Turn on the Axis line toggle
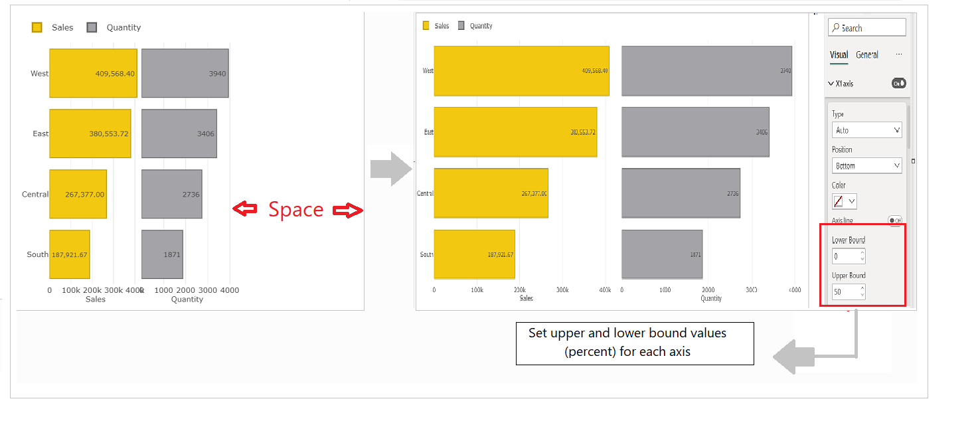The width and height of the screenshot is (980, 421). click(x=895, y=220)
